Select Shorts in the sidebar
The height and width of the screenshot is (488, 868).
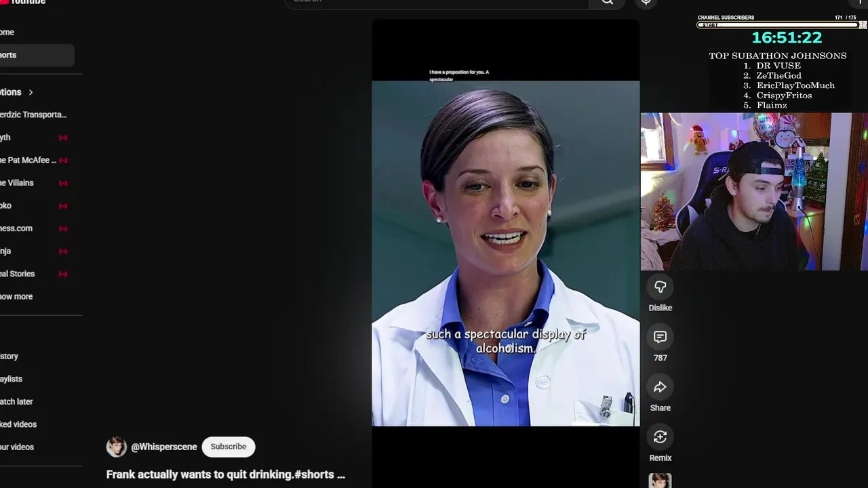tap(37, 55)
